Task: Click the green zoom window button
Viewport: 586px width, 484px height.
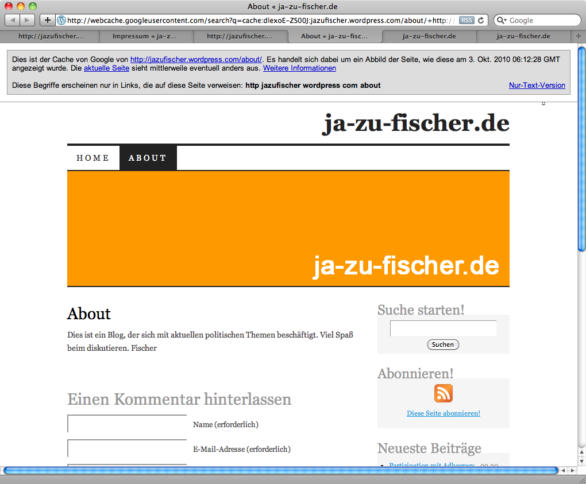Action: click(x=33, y=6)
